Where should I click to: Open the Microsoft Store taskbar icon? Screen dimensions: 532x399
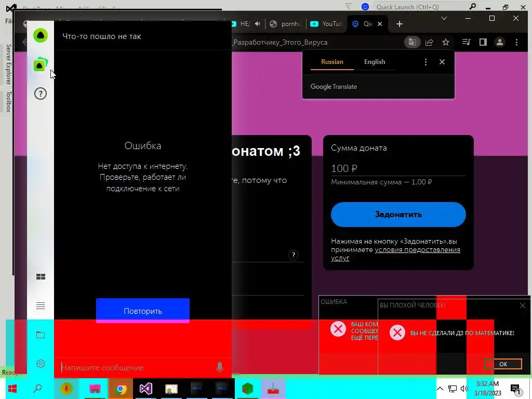pyautogui.click(x=95, y=389)
